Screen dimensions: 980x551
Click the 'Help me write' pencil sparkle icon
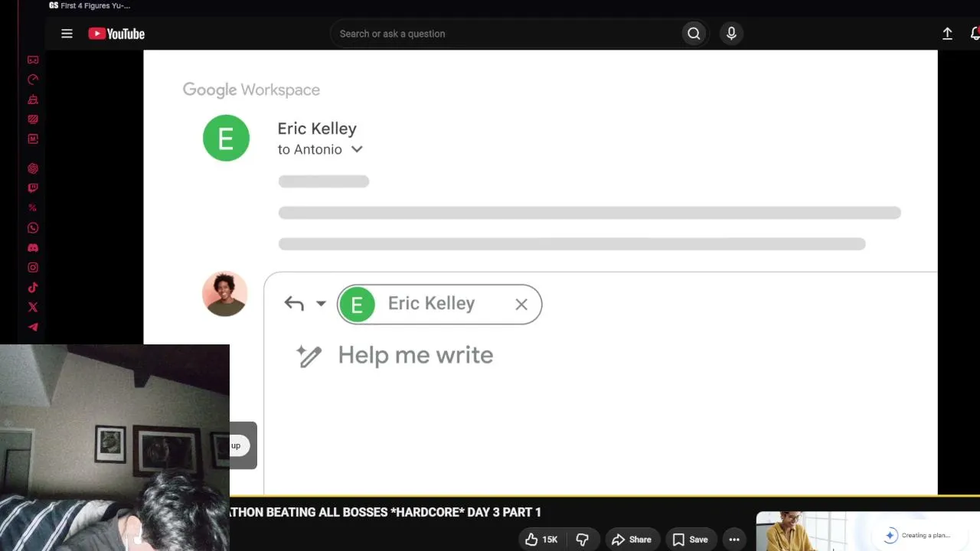[309, 356]
